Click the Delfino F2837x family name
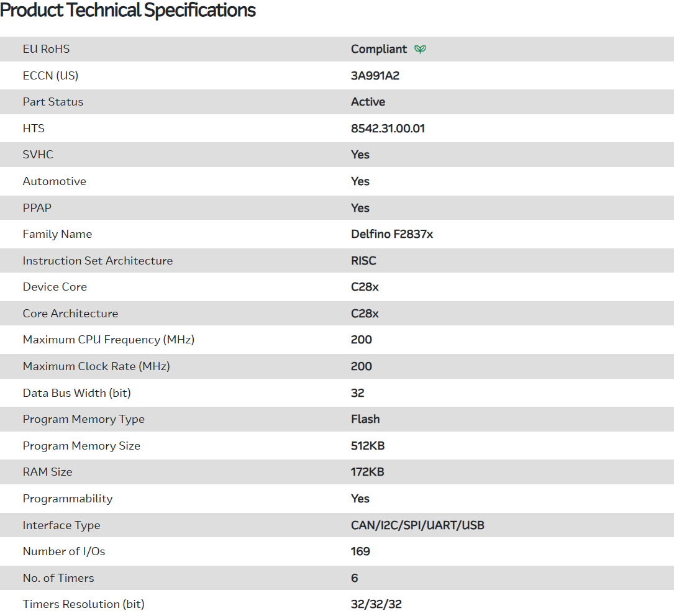 click(x=391, y=234)
